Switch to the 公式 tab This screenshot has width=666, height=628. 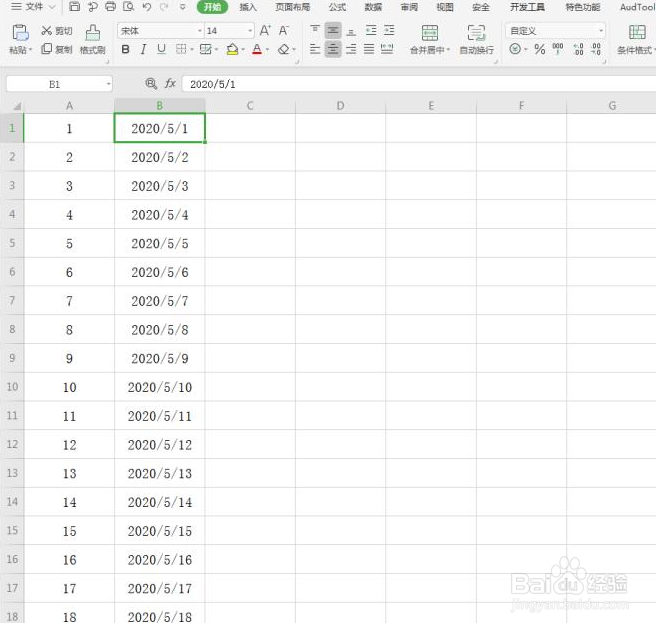tap(337, 7)
